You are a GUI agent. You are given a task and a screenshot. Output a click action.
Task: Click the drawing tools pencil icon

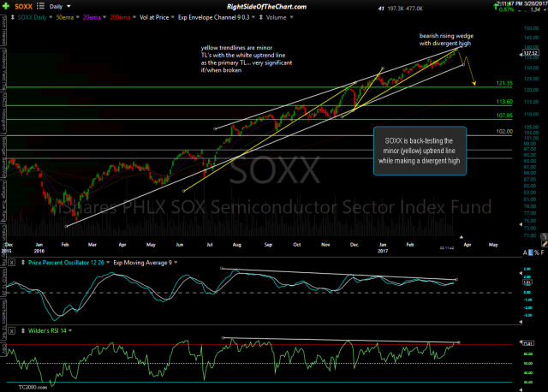(x=545, y=244)
